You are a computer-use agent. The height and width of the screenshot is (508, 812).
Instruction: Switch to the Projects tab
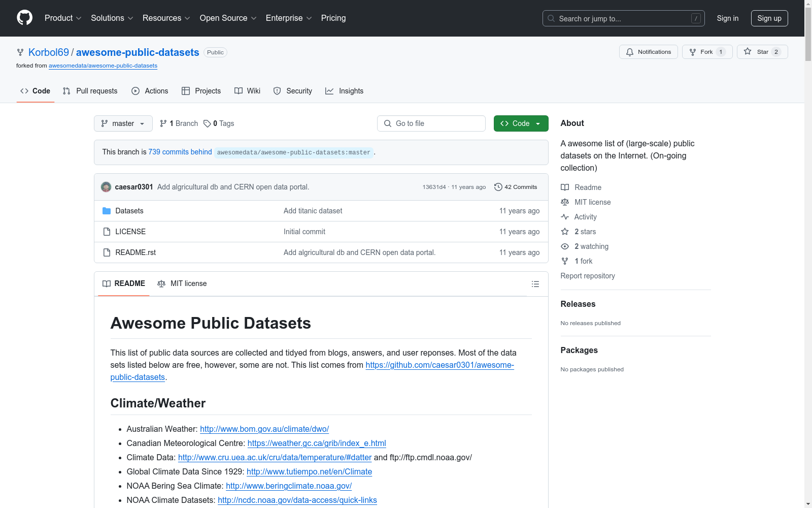(x=201, y=91)
